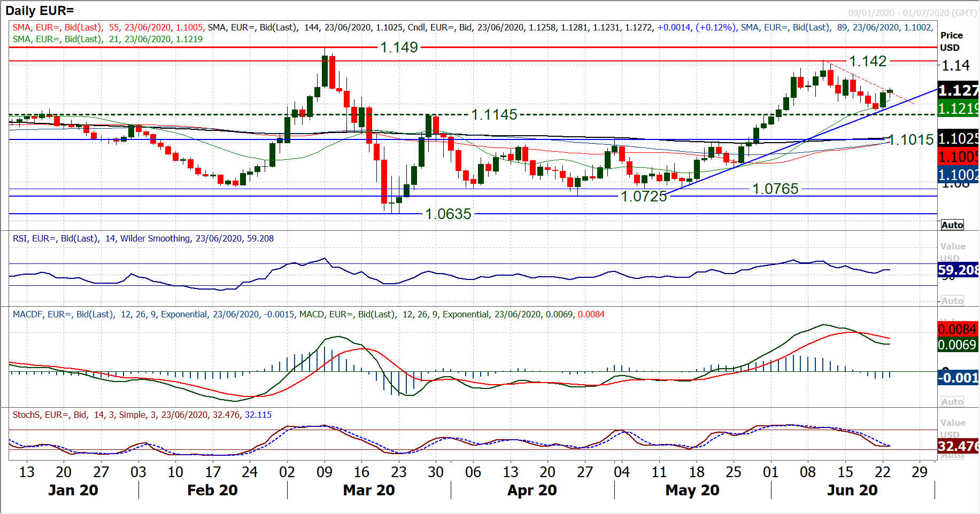The image size is (980, 514).
Task: Click the Daily EUR= chart title
Action: (x=40, y=11)
